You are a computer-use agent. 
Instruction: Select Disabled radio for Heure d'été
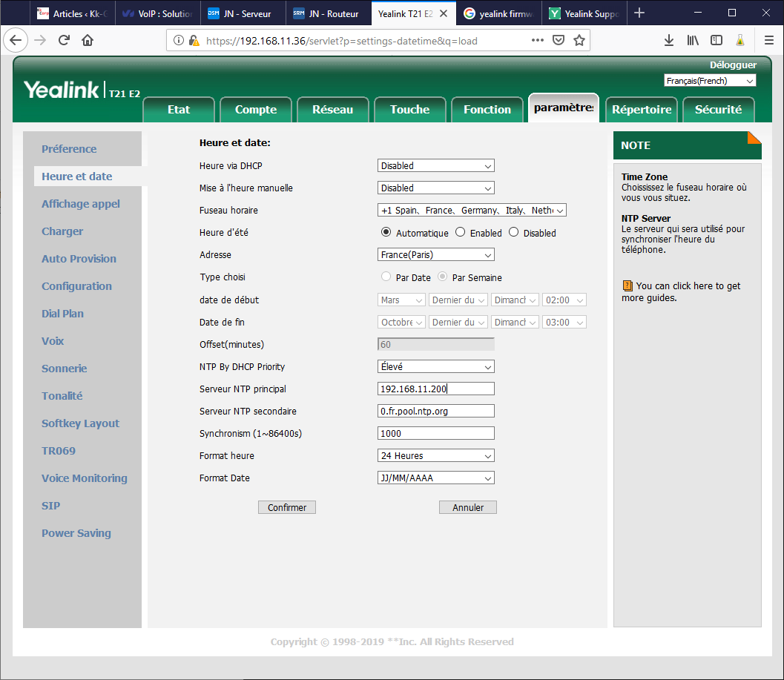(513, 232)
